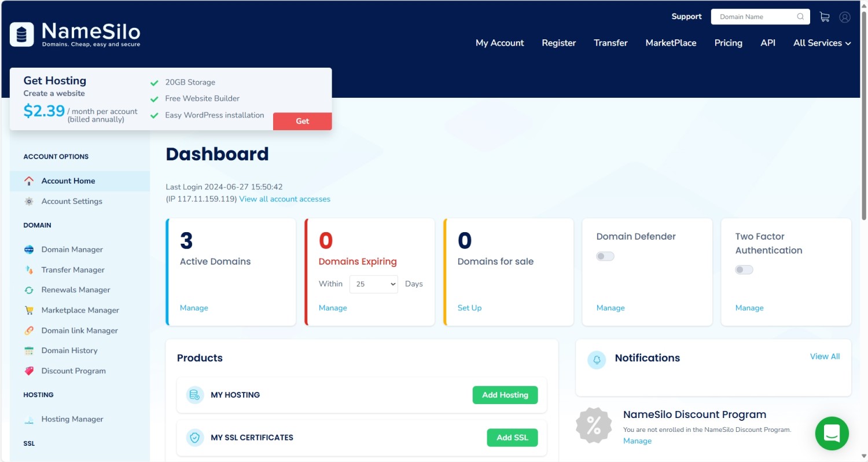
Task: Click the My Hosting database icon
Action: 195,395
